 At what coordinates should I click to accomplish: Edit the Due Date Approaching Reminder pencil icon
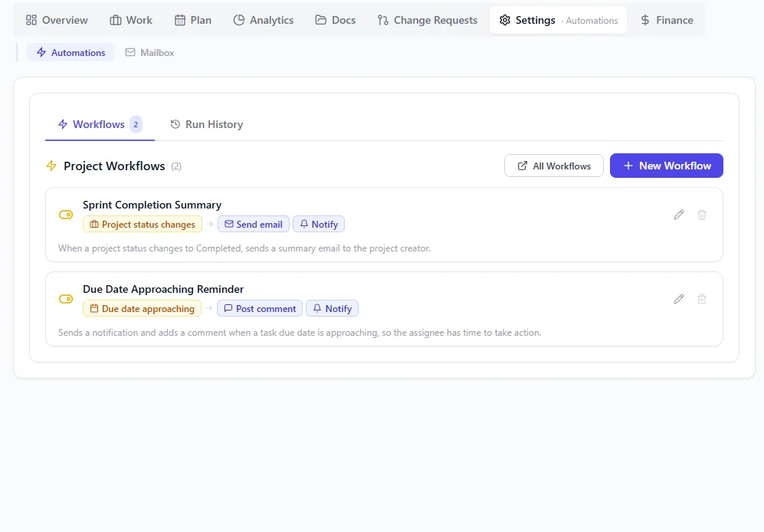click(679, 299)
